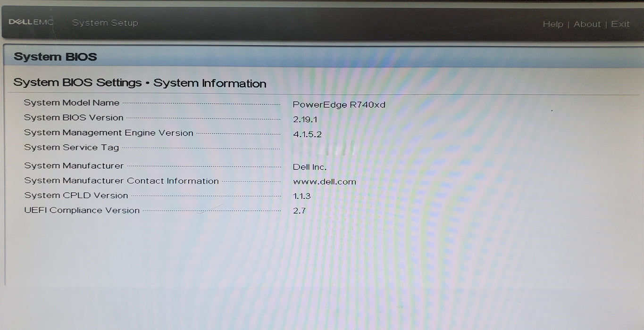The width and height of the screenshot is (644, 330).
Task: Click the System BIOS heading
Action: pyautogui.click(x=55, y=57)
